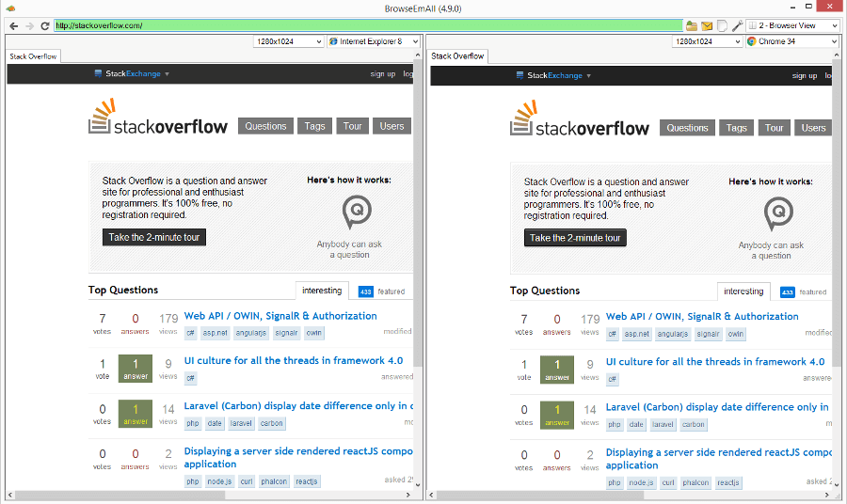Click the StackExchange icon in the right pane
The width and height of the screenshot is (847, 504).
(x=519, y=75)
